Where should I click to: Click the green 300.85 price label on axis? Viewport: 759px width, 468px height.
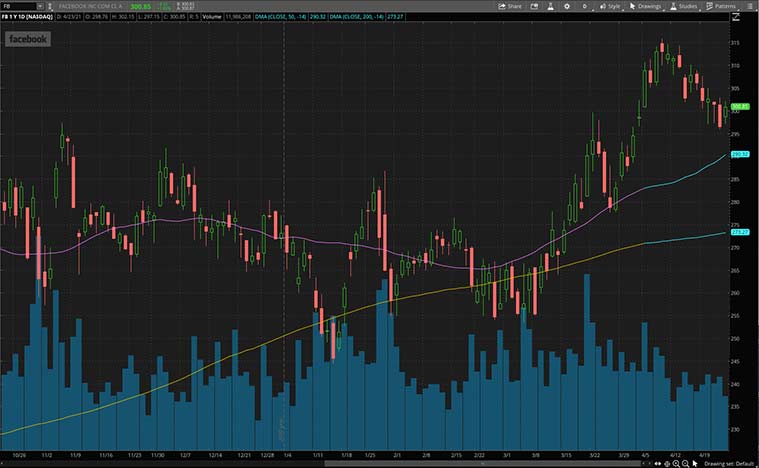[741, 106]
